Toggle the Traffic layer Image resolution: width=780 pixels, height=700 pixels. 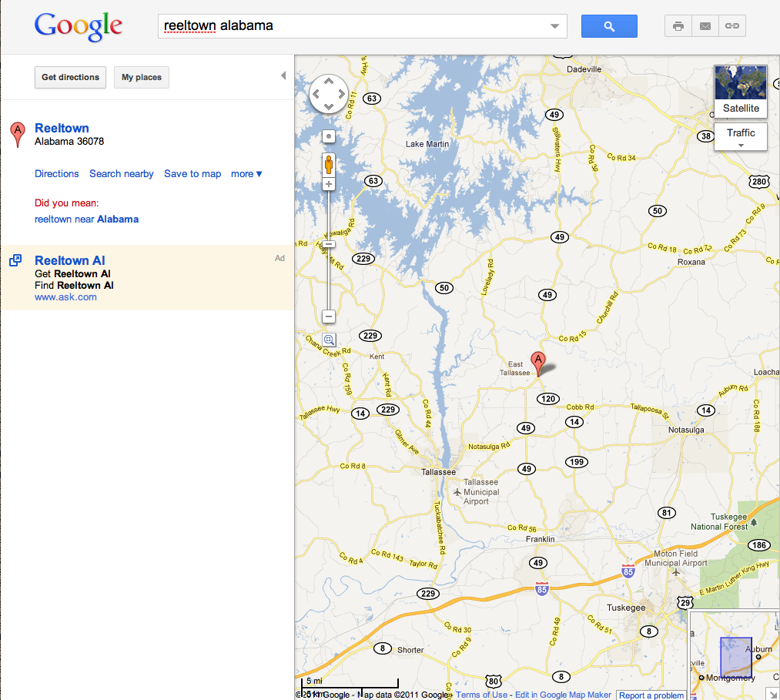click(x=740, y=137)
